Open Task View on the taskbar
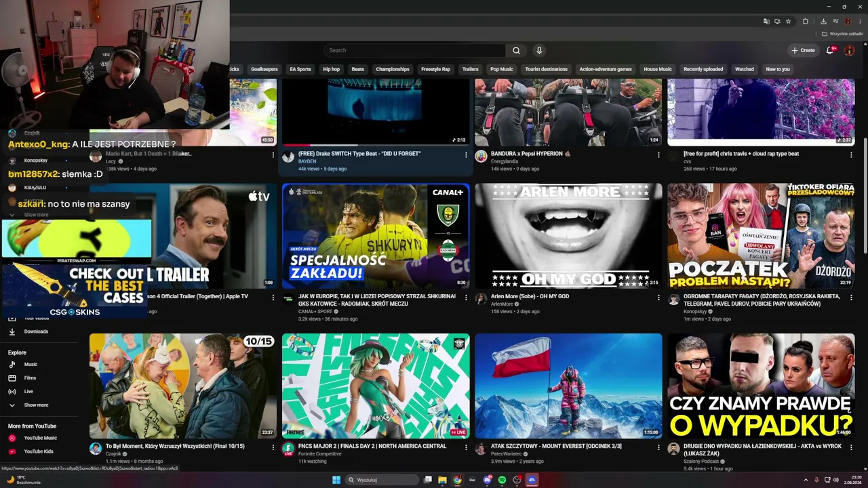Image resolution: width=868 pixels, height=488 pixels. pos(427,480)
